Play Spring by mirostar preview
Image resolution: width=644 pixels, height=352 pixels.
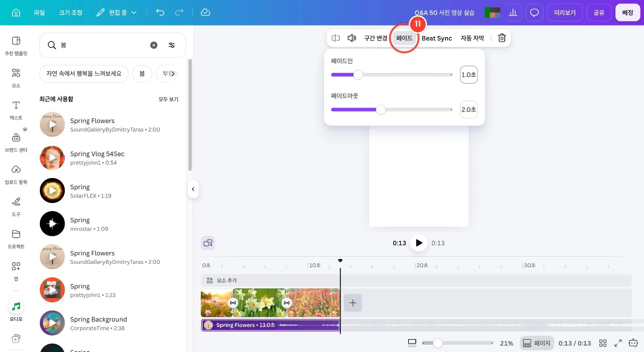tap(52, 224)
